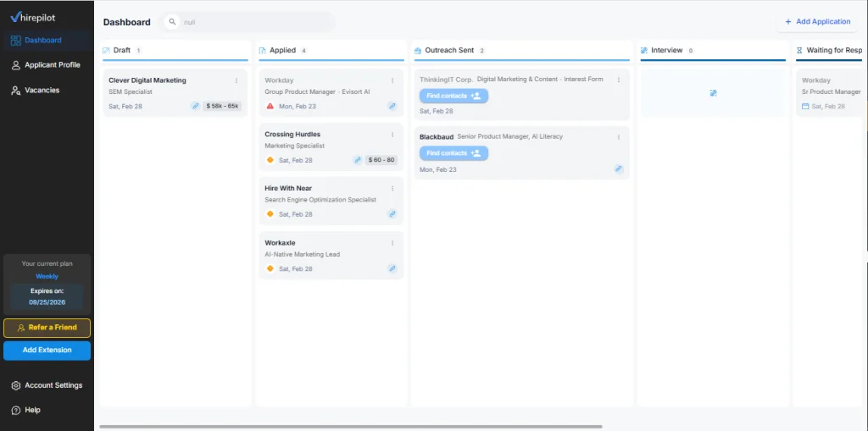Click Find contacts on ThinkingIT Corp. card

click(453, 96)
